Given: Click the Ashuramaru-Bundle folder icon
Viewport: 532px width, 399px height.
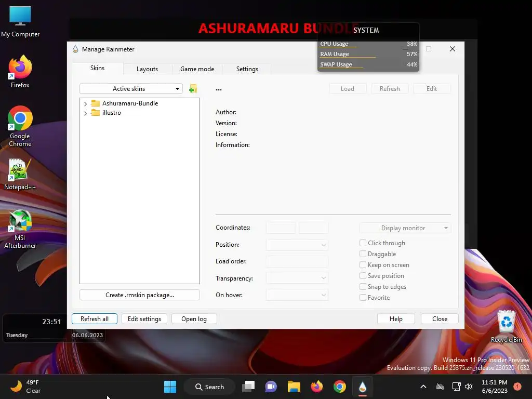Looking at the screenshot, I should 96,103.
